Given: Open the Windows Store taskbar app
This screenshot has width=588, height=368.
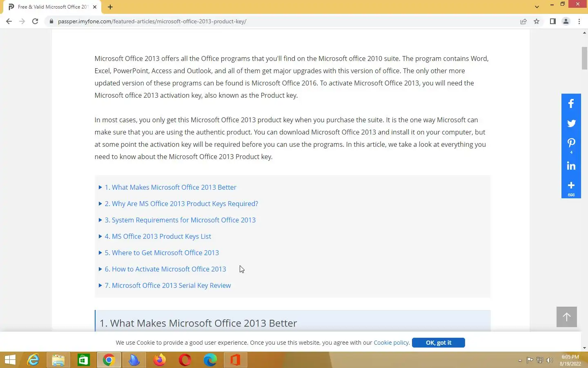Looking at the screenshot, I should (x=84, y=360).
